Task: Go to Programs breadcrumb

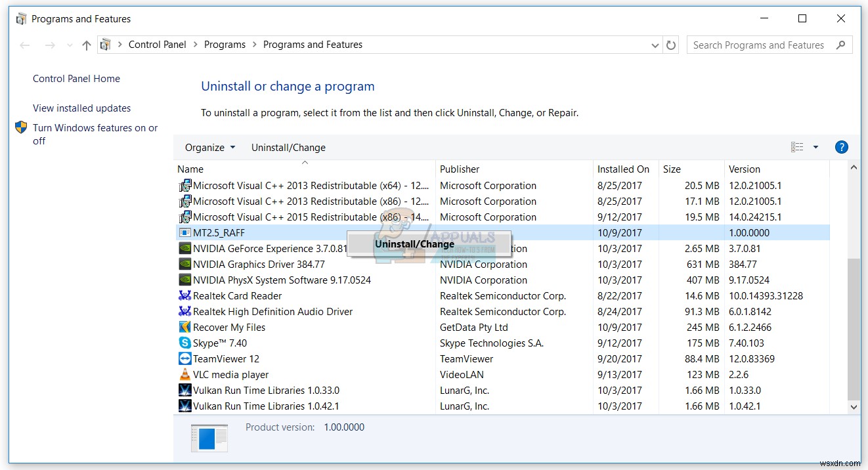Action: click(225, 45)
